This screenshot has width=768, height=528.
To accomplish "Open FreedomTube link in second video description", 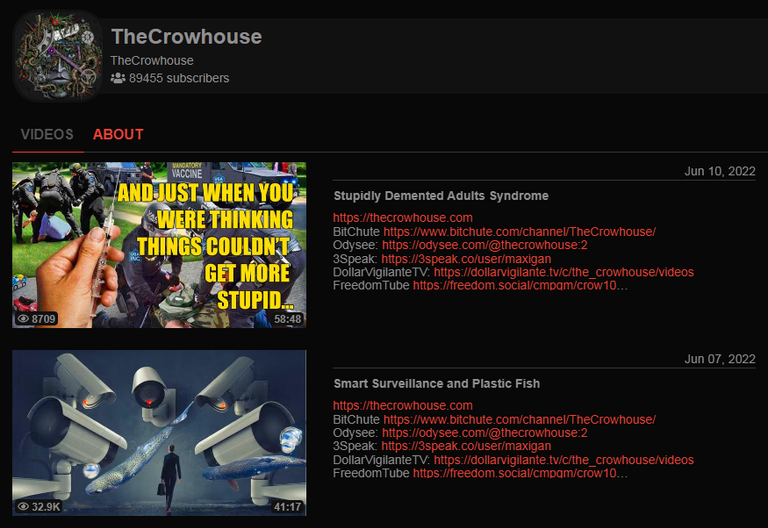I will point(520,473).
